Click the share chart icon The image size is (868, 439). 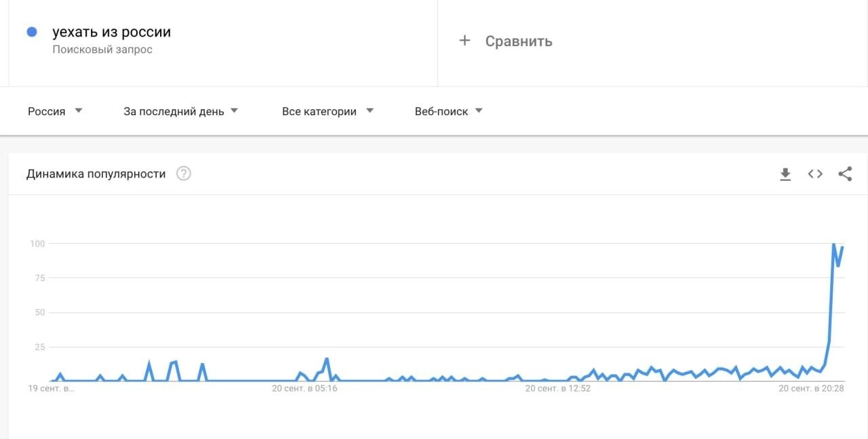click(x=845, y=174)
